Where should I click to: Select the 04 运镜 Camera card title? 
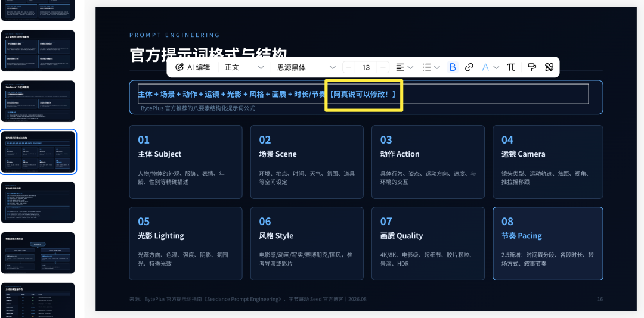[x=524, y=154]
